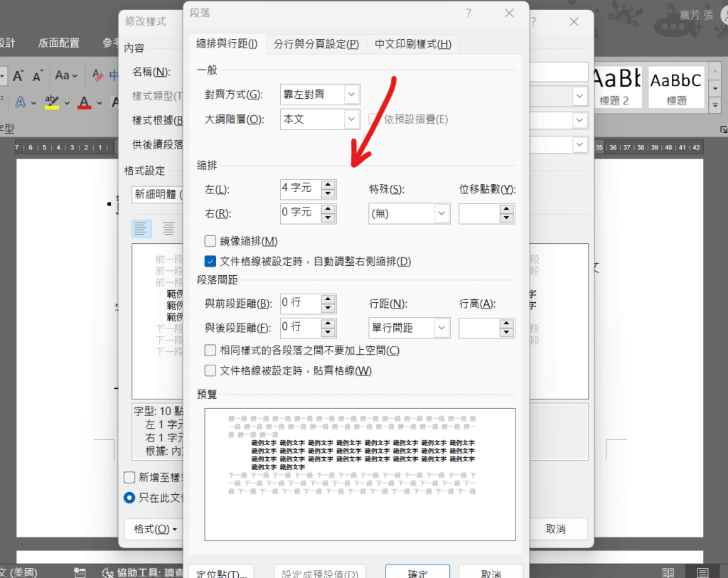Screen dimensions: 728x578
Task: Click the help question mark in 段落 dialog
Action: pyautogui.click(x=469, y=13)
